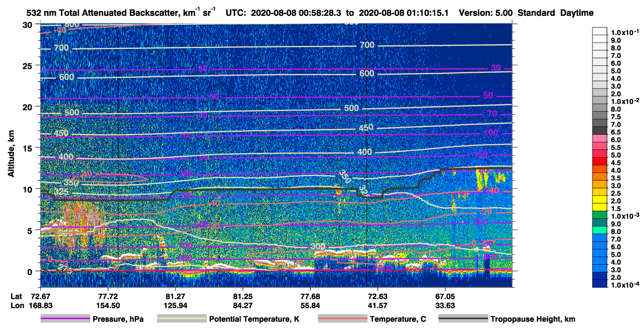
Task: Click longitude value 33.63
Action: (x=445, y=305)
